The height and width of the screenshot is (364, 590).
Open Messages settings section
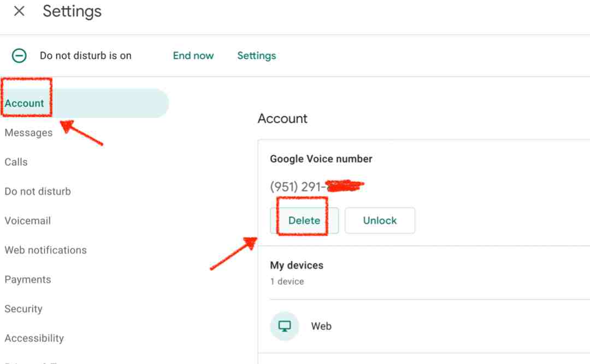pos(28,133)
